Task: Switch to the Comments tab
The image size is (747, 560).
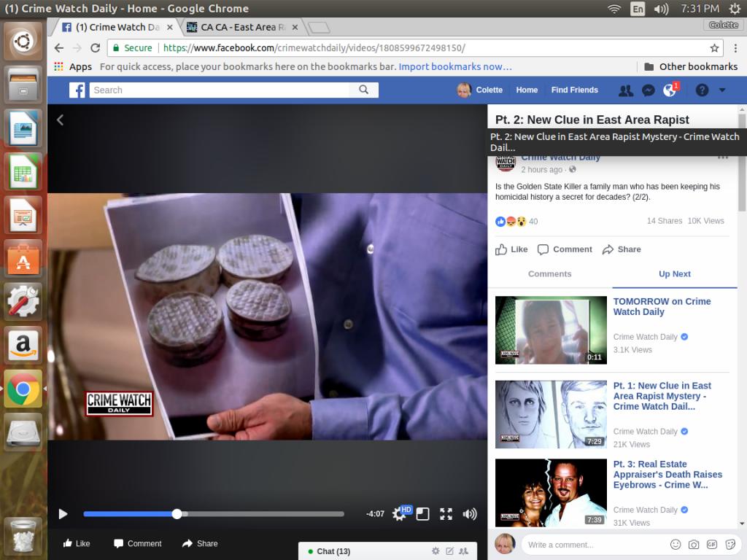Action: (x=549, y=274)
